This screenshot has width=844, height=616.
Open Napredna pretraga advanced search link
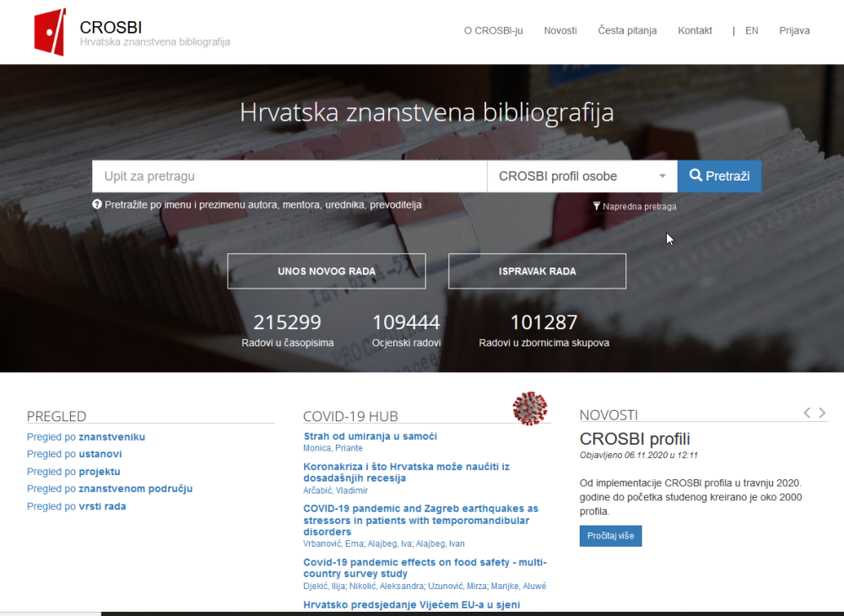(635, 207)
